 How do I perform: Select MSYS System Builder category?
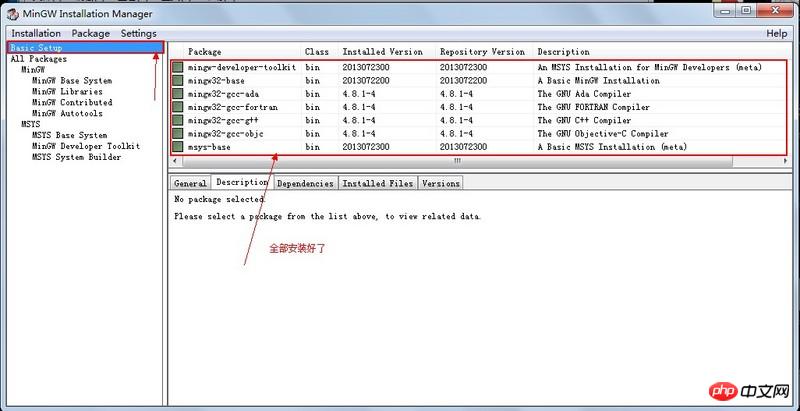(x=77, y=157)
